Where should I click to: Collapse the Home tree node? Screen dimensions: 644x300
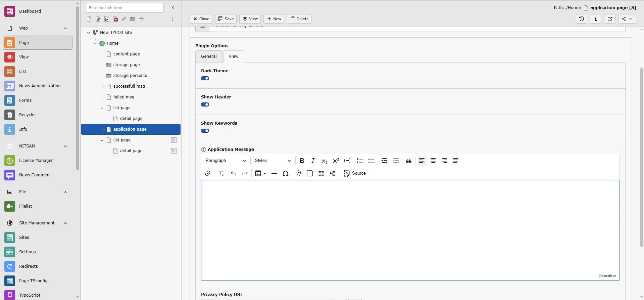click(95, 43)
